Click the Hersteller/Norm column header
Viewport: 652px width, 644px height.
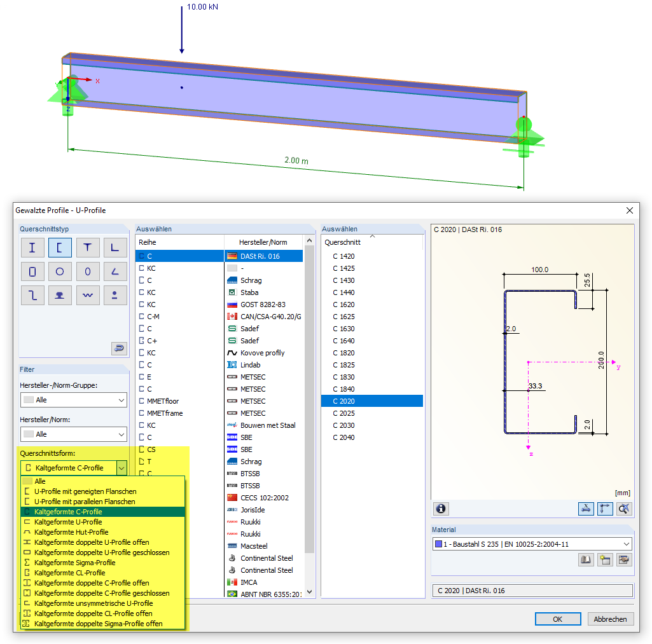[x=263, y=242]
